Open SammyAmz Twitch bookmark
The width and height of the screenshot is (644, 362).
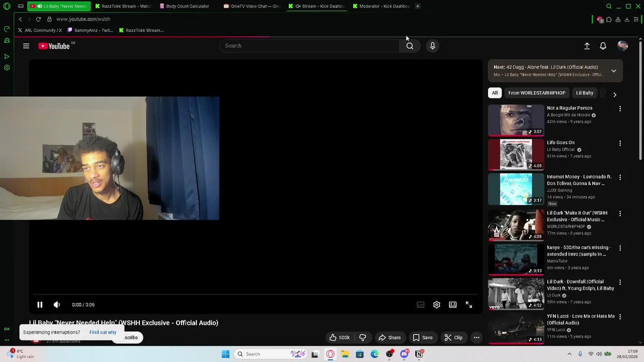pyautogui.click(x=90, y=30)
